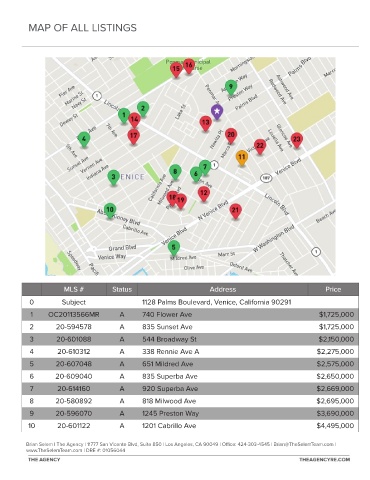370x480 pixels.
Task: Select the 1245 Preston Way listing row
Action: pos(190,413)
